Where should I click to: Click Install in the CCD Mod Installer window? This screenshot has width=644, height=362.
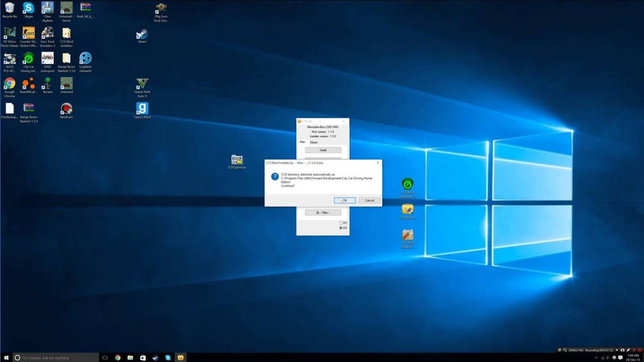pyautogui.click(x=323, y=150)
